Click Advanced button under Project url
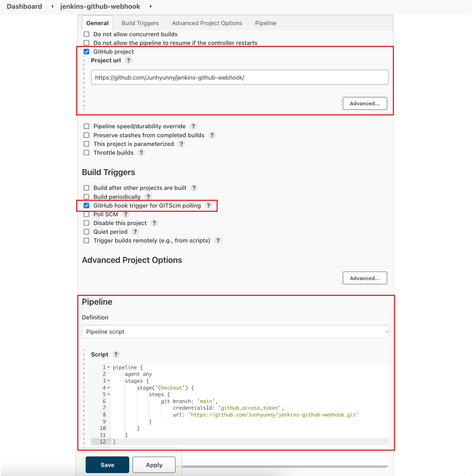Image resolution: width=472 pixels, height=476 pixels. (x=364, y=103)
